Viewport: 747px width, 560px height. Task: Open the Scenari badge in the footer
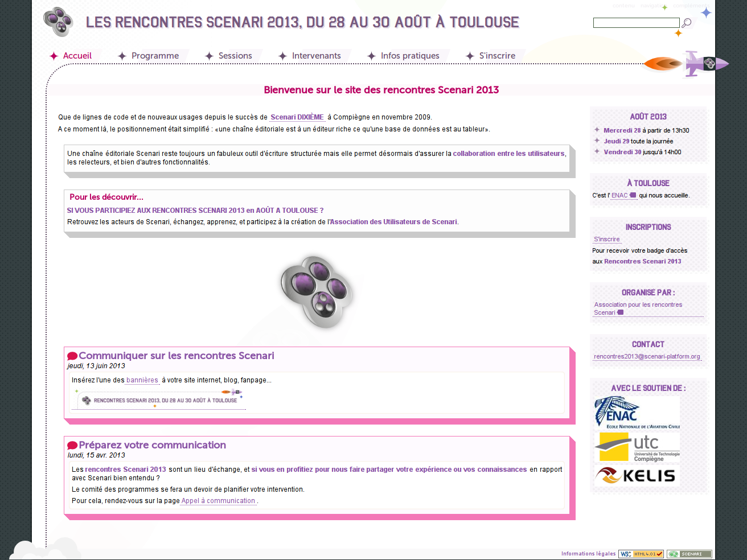coord(689,554)
